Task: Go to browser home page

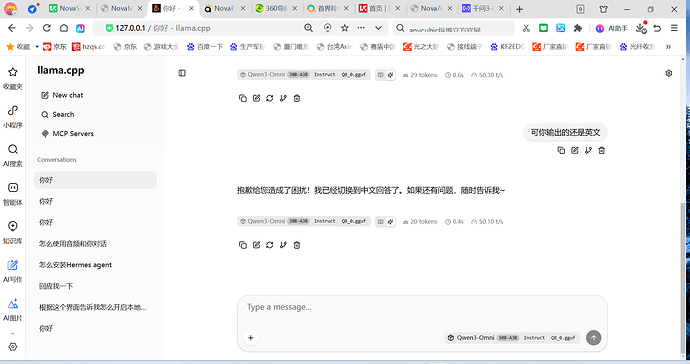Action: (x=64, y=28)
